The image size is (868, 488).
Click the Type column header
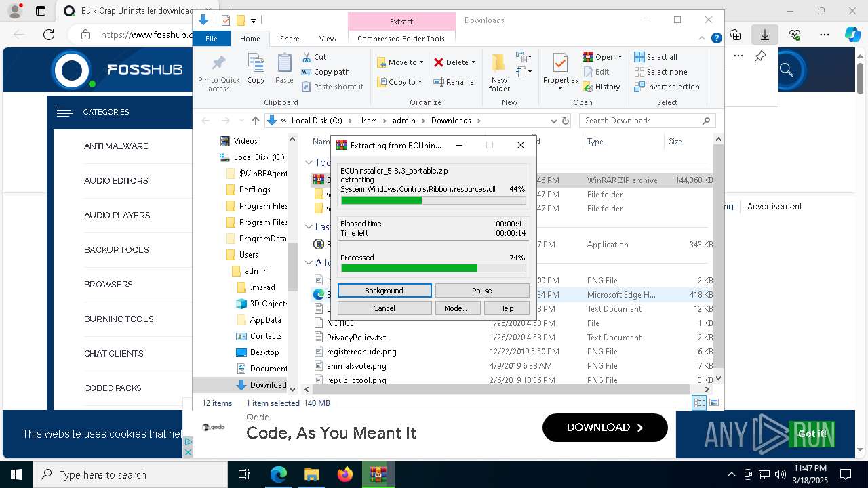(x=623, y=142)
